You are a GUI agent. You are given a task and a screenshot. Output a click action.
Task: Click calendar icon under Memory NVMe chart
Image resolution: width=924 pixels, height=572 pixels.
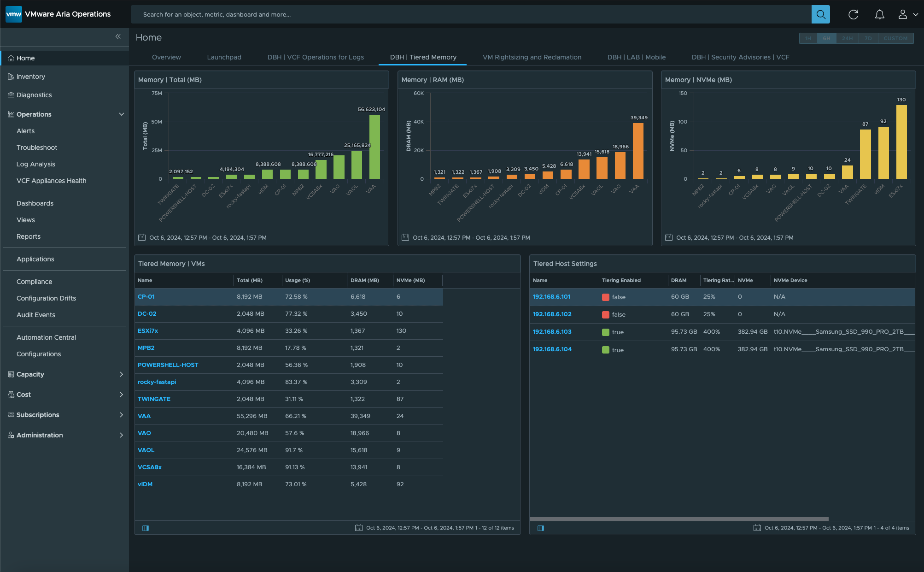(669, 237)
